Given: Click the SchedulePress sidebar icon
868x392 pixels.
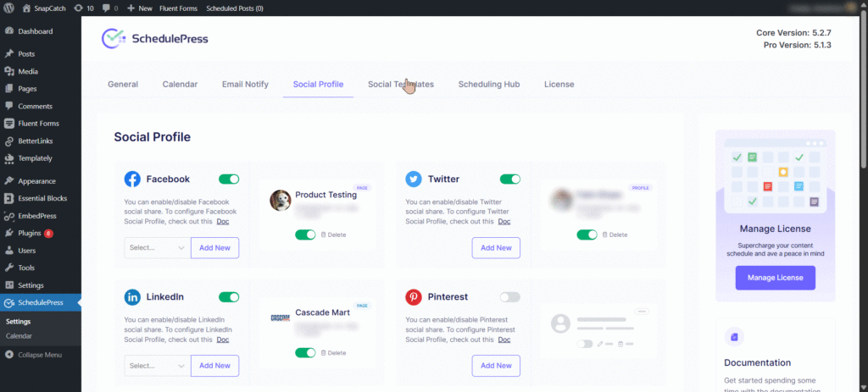Looking at the screenshot, I should pos(8,302).
